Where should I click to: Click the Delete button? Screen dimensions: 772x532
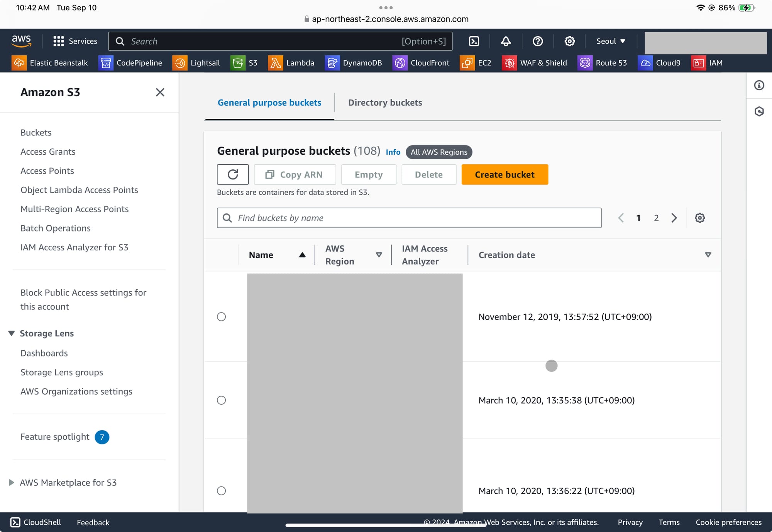coord(428,174)
